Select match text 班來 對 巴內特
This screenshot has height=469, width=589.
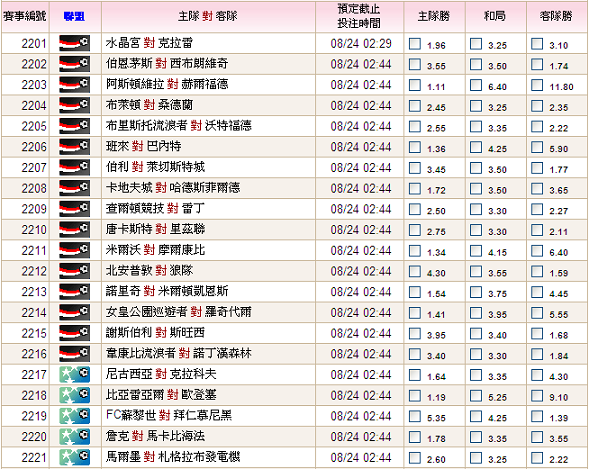pyautogui.click(x=143, y=146)
